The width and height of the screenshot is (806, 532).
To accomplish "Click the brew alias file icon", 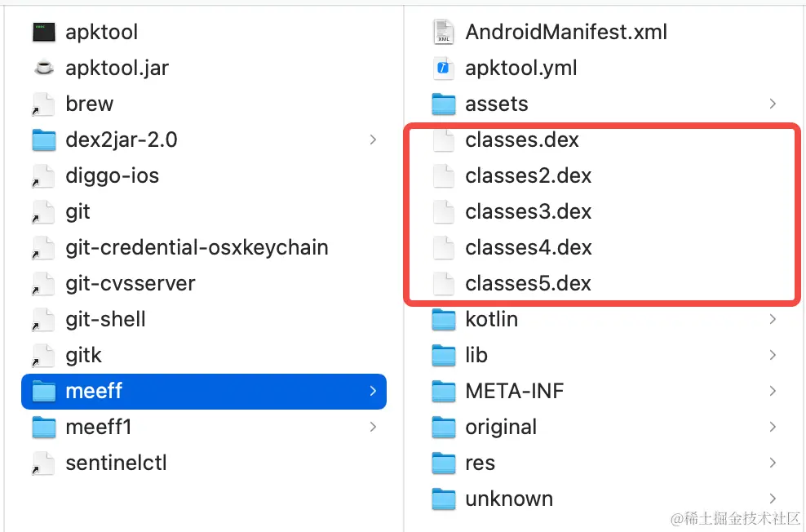I will (x=44, y=104).
